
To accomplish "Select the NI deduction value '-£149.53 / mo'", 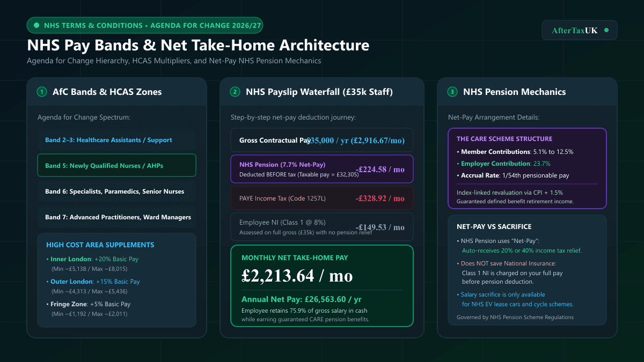I will point(380,227).
